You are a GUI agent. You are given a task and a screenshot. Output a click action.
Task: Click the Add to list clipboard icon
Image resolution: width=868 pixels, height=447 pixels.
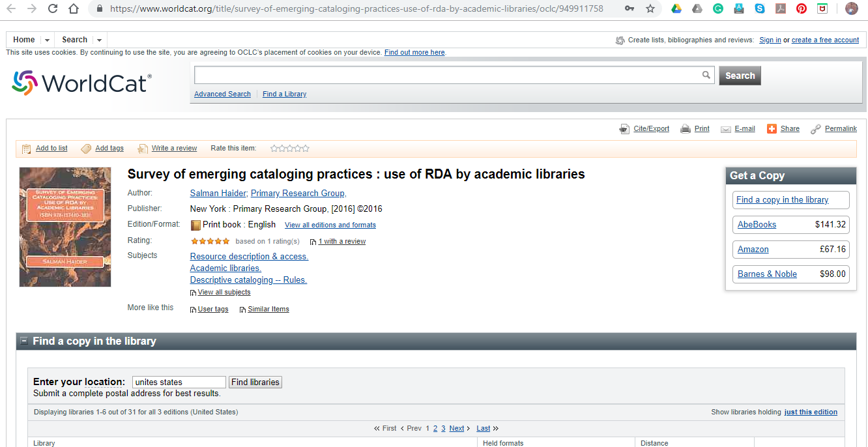click(x=27, y=148)
